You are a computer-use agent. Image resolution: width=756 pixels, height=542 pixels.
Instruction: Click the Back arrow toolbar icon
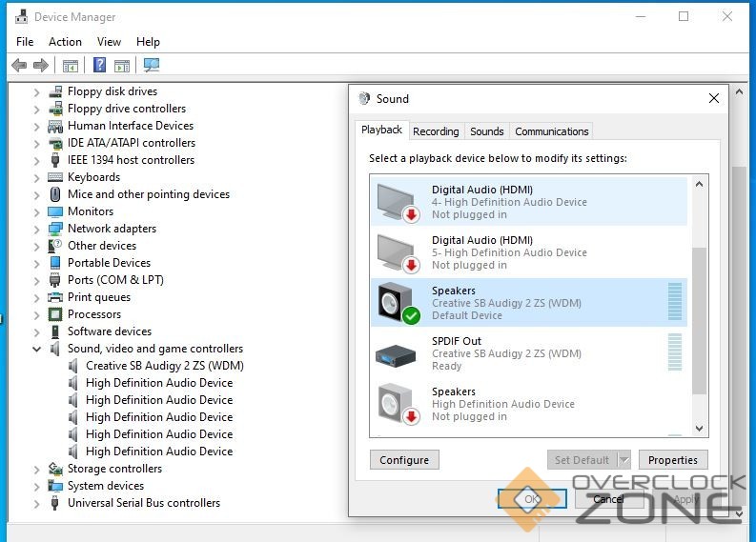pos(19,65)
